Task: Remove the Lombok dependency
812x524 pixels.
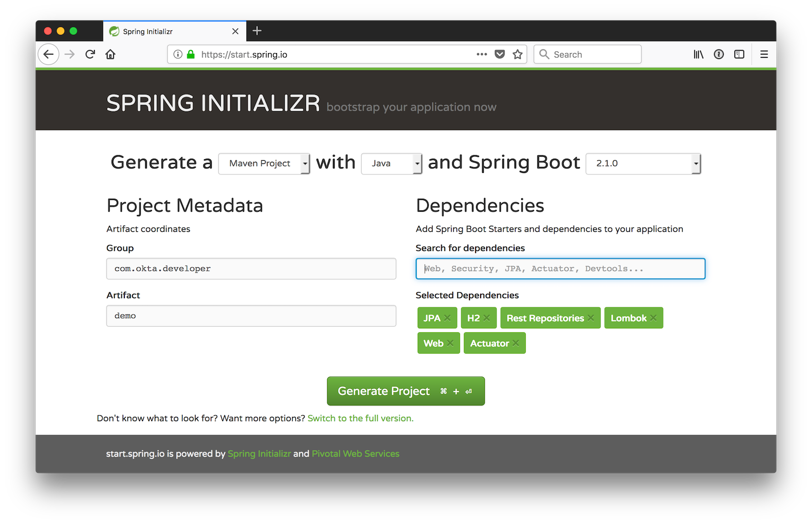Action: click(x=653, y=318)
